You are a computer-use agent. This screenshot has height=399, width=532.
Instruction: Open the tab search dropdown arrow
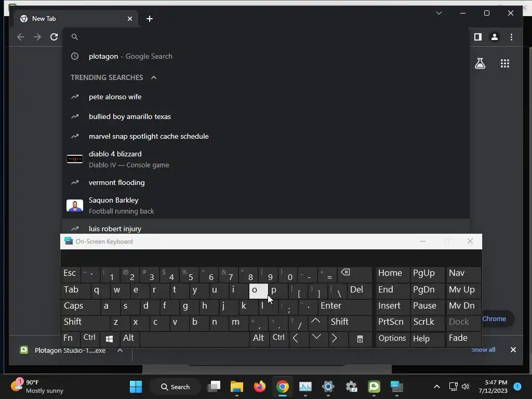(x=438, y=13)
